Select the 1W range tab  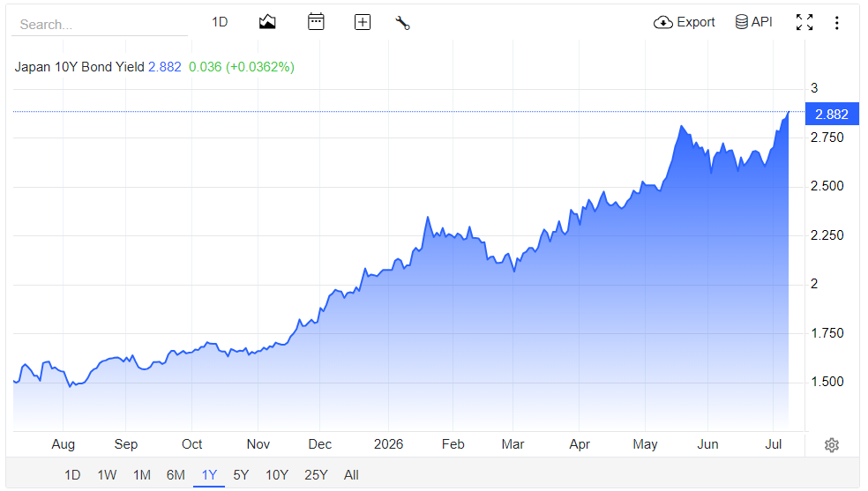coord(107,475)
